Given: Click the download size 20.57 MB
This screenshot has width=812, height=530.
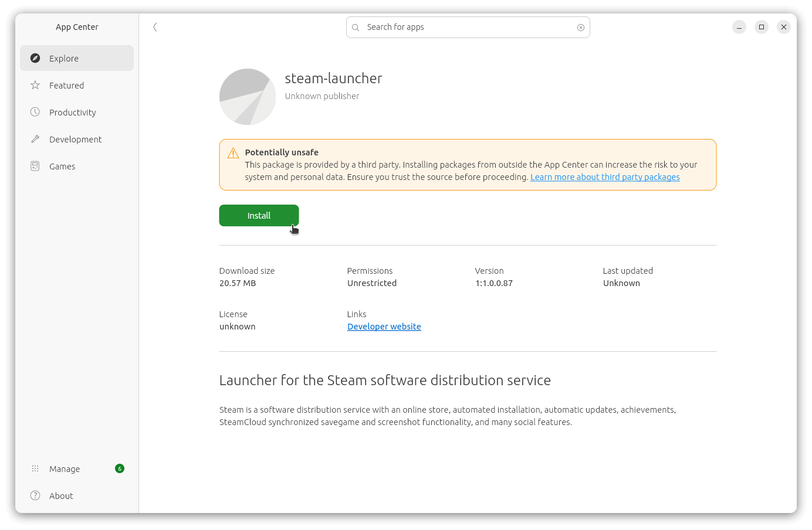Looking at the screenshot, I should pos(238,283).
